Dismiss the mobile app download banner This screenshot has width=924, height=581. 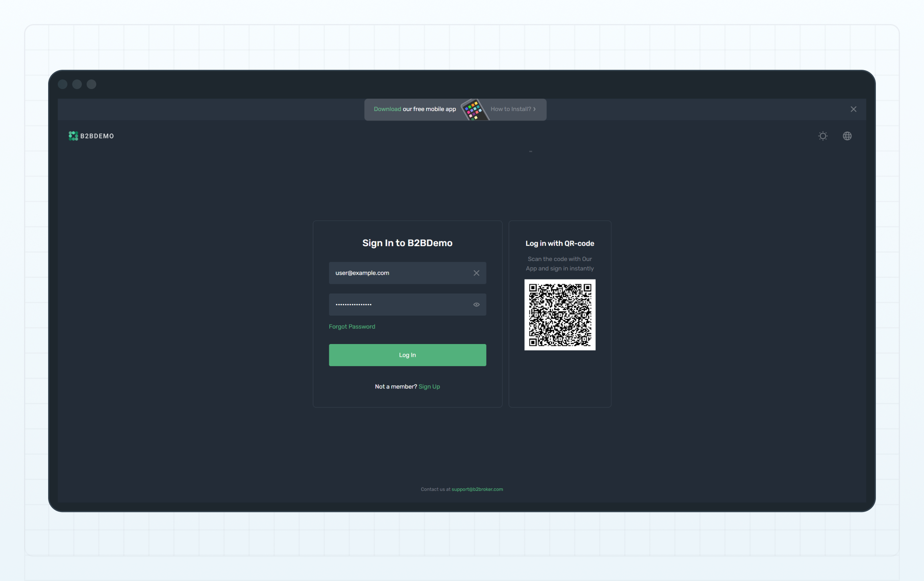pos(853,109)
